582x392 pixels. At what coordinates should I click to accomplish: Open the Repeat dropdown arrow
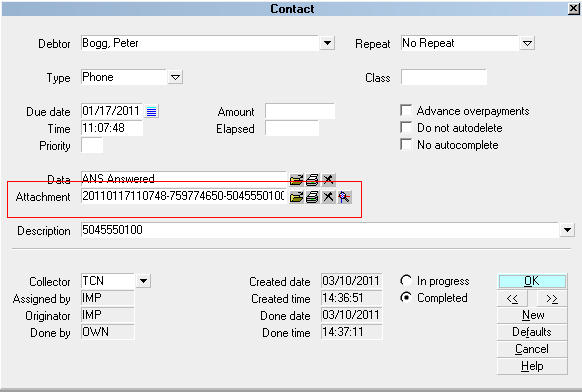point(527,43)
